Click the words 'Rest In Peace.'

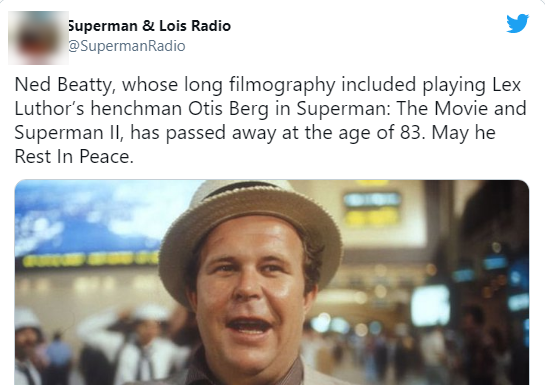[x=74, y=156]
